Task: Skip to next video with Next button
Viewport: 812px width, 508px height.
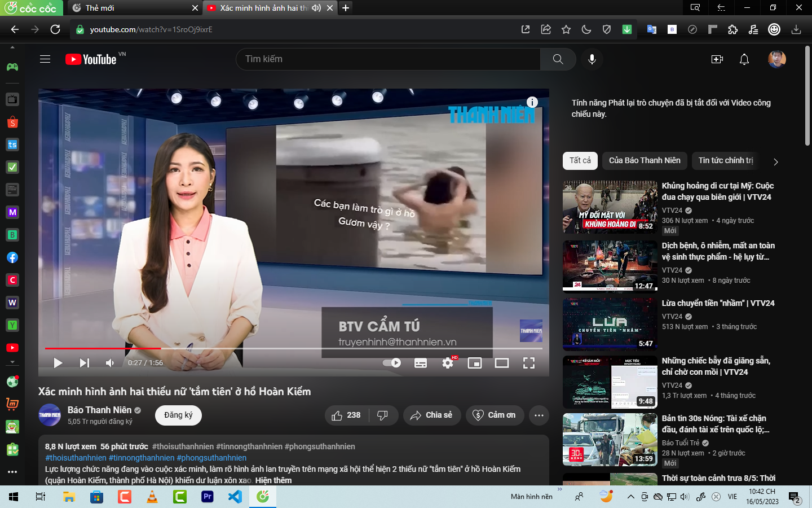Action: click(x=85, y=363)
